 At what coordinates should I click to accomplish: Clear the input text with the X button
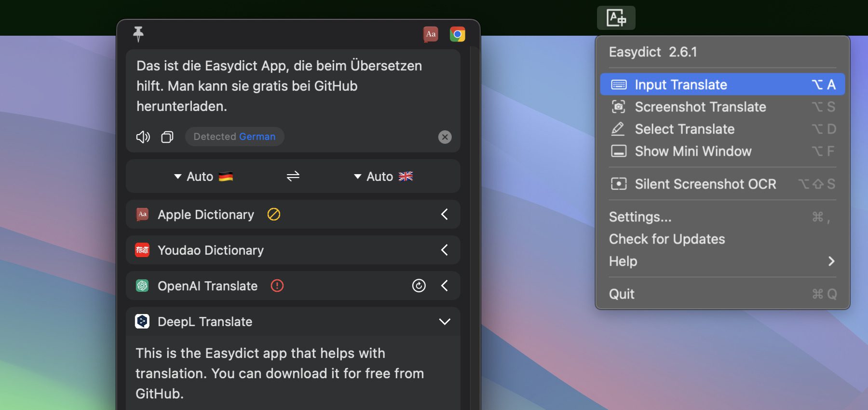(445, 137)
